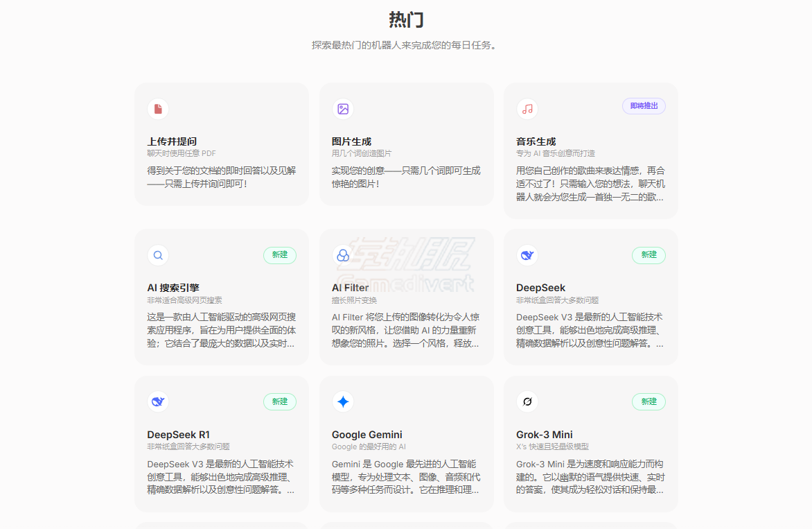Viewport: 812px width, 529px height.
Task: Select the DeepSeek R1 whale icon
Action: (158, 401)
